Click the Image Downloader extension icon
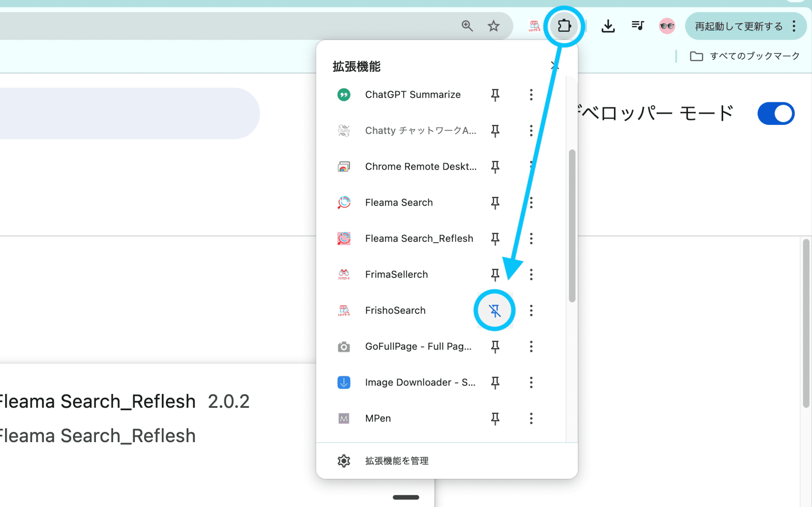 (344, 382)
